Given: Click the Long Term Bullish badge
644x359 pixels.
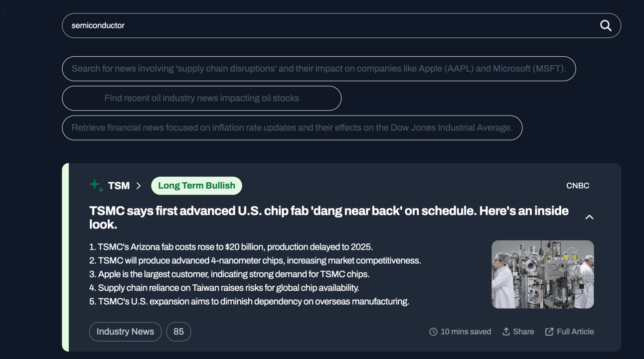Looking at the screenshot, I should click(x=196, y=186).
